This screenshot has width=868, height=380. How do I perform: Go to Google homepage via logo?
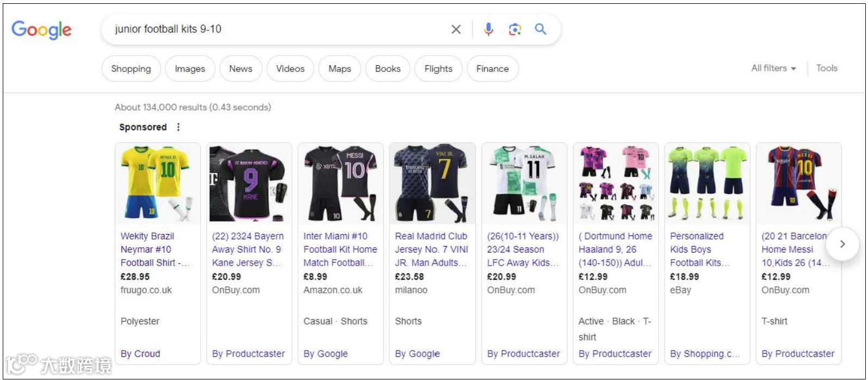pyautogui.click(x=41, y=30)
